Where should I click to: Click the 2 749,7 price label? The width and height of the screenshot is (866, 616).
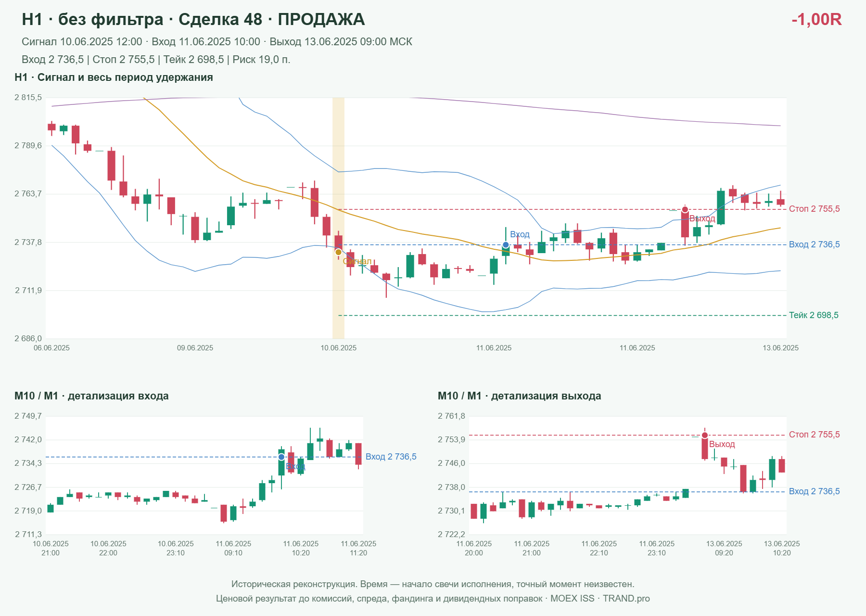28,416
